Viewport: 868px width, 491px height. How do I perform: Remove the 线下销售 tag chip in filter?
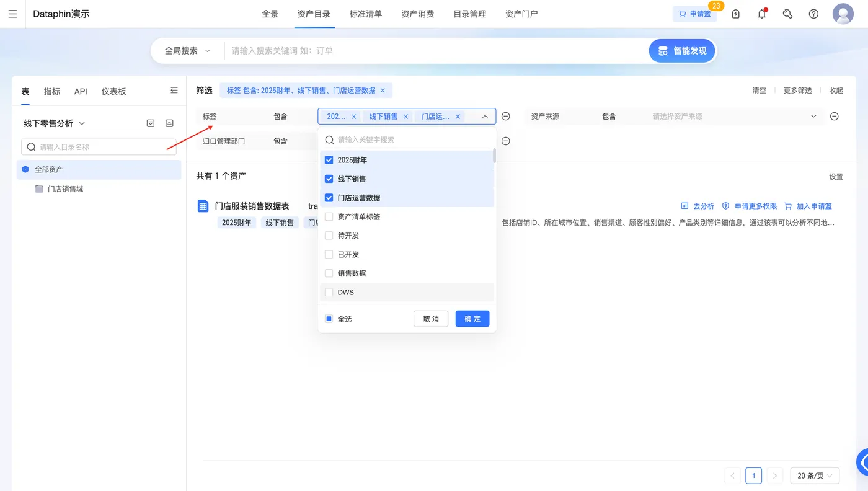[x=406, y=117]
